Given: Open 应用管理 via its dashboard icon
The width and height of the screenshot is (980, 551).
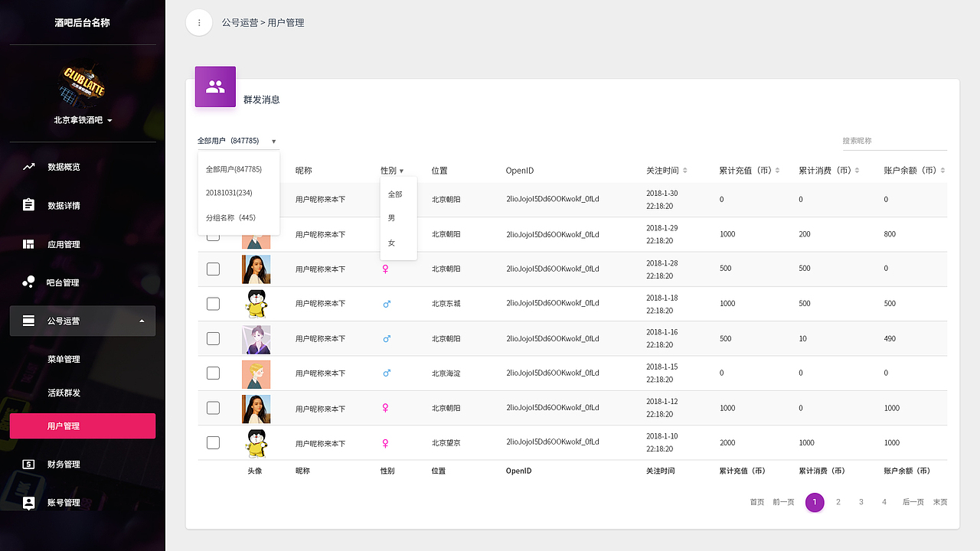Looking at the screenshot, I should pyautogui.click(x=28, y=244).
